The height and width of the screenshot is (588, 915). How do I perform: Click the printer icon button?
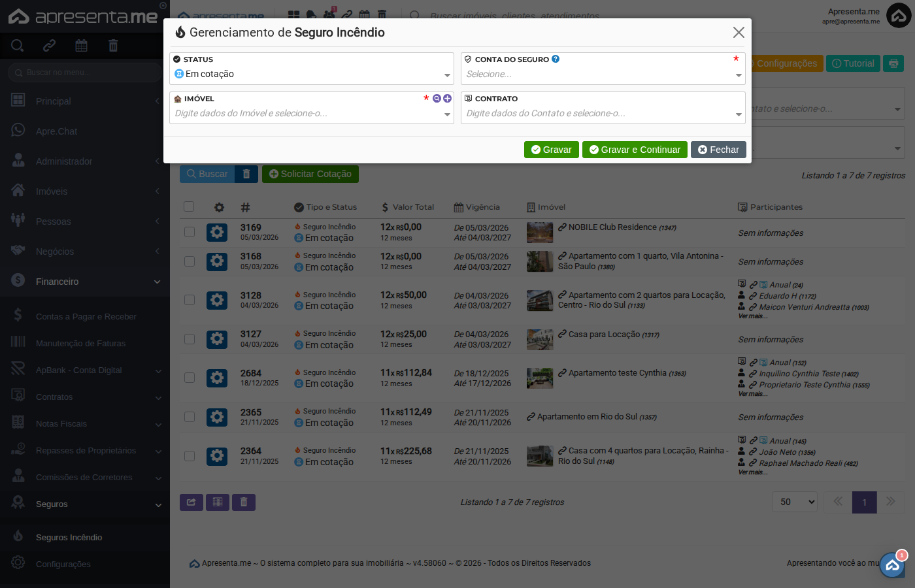(x=893, y=63)
